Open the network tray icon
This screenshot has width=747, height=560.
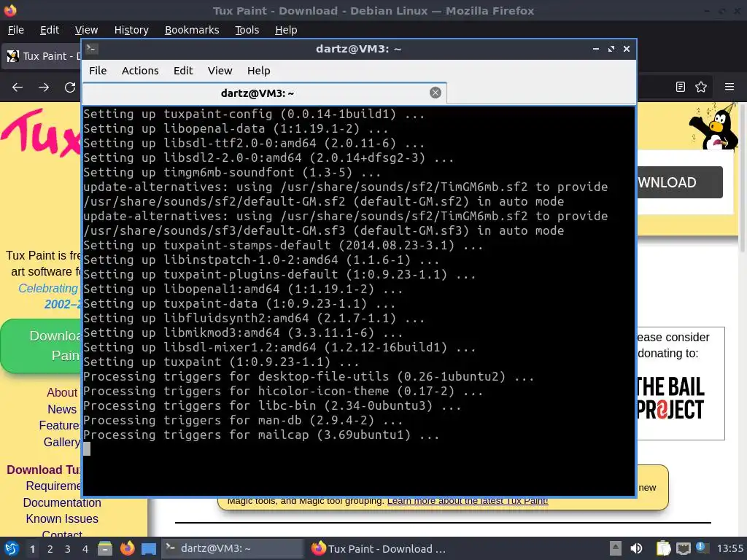[683, 548]
